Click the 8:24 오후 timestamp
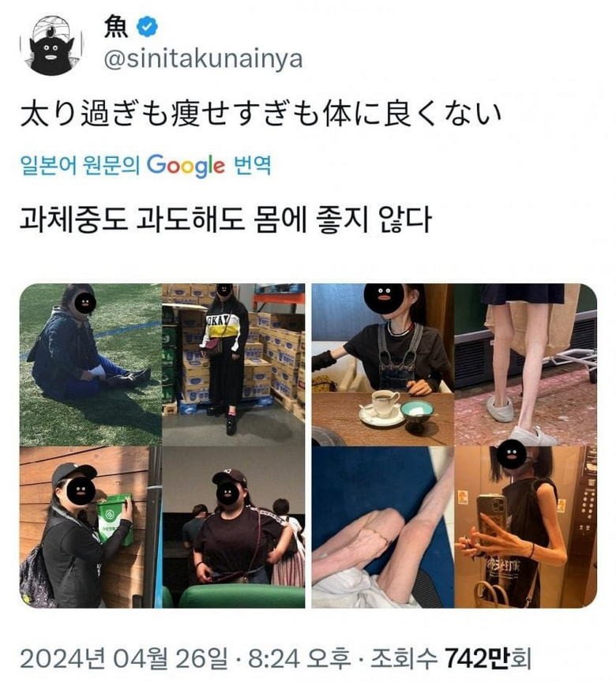The width and height of the screenshot is (616, 682). tap(299, 658)
